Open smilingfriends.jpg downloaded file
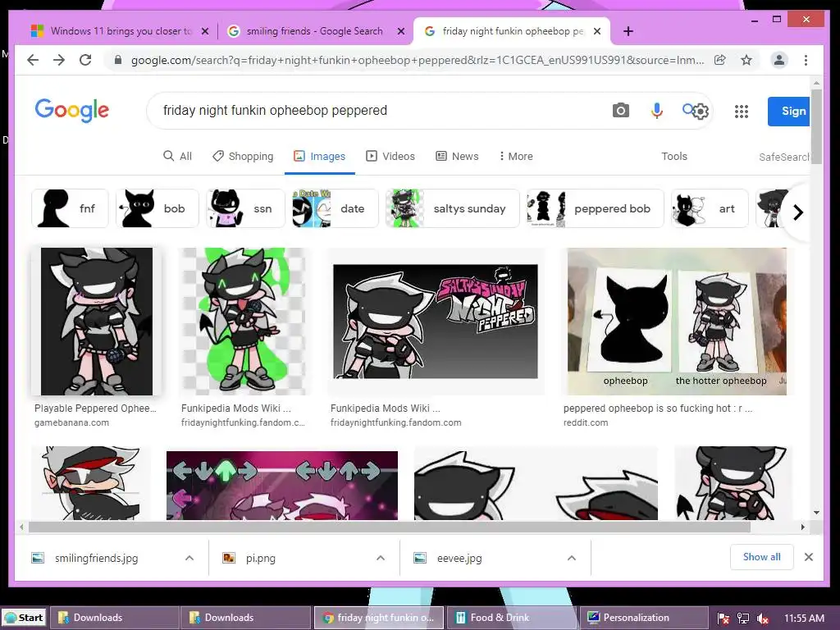The width and height of the screenshot is (840, 630). [x=97, y=558]
